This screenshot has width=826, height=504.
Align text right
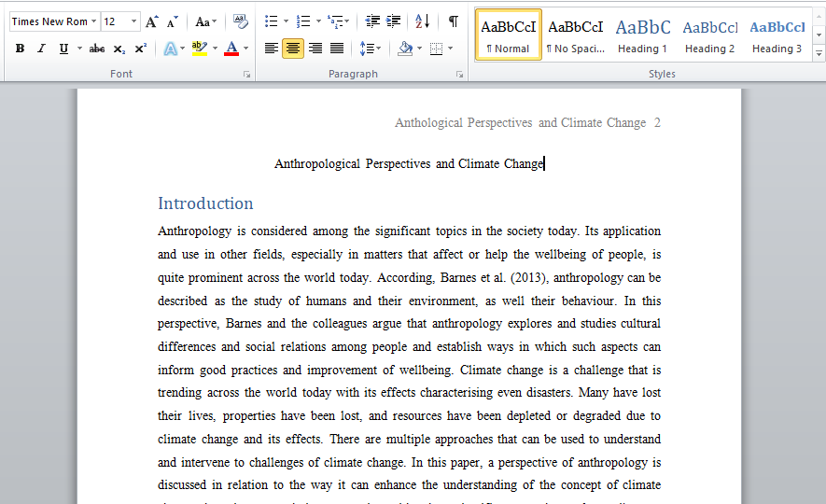point(315,49)
